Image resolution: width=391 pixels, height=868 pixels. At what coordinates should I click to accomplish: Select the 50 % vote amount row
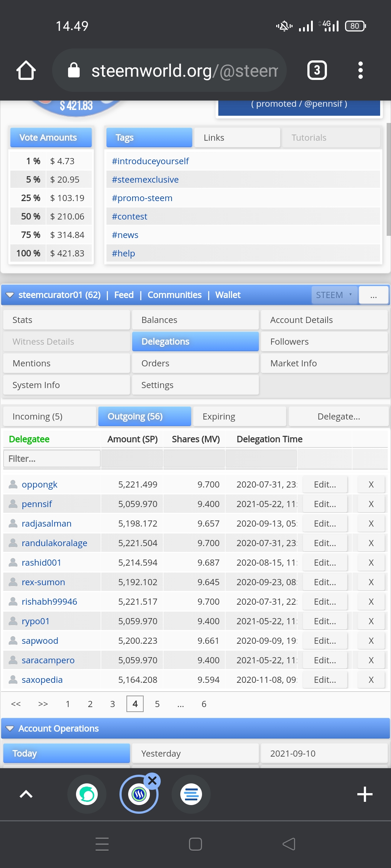(x=51, y=216)
